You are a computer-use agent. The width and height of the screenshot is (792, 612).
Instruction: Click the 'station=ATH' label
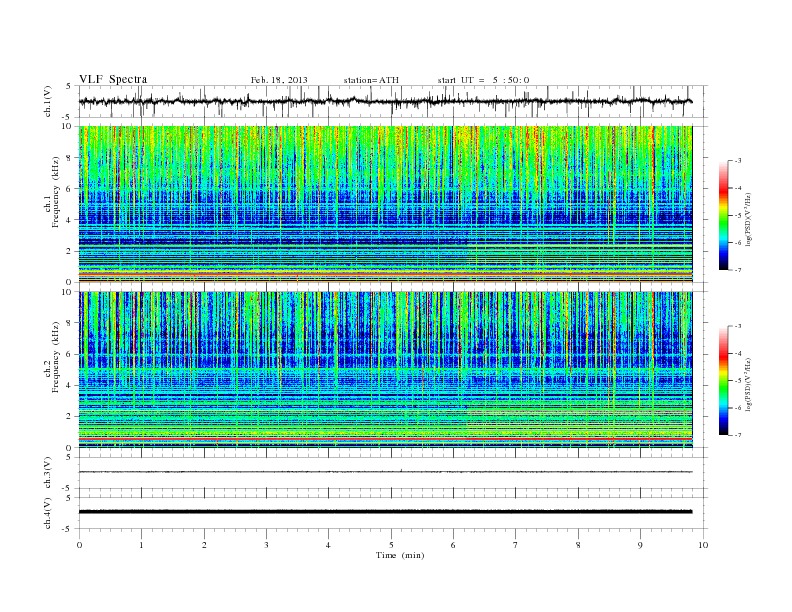(x=371, y=80)
